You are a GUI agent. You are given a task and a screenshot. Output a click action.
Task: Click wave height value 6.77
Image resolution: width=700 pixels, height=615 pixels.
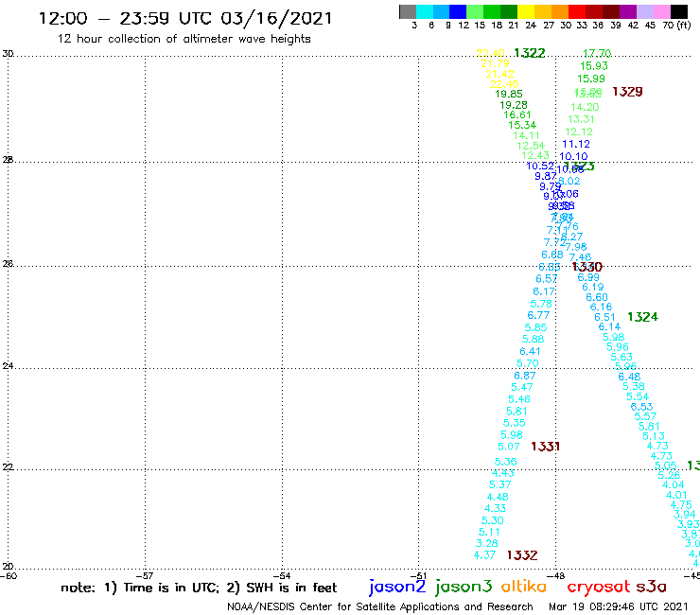[x=538, y=315]
